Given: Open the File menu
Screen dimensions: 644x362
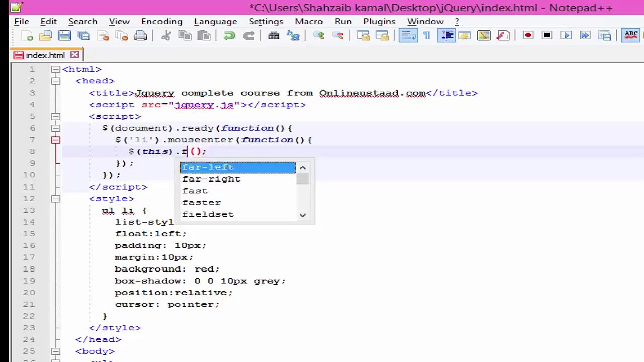Looking at the screenshot, I should pos(22,21).
